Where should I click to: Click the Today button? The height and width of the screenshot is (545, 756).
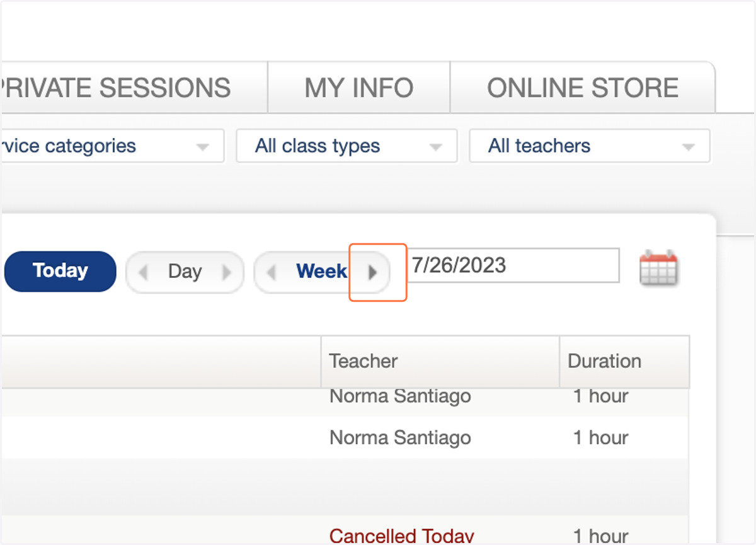click(x=60, y=272)
